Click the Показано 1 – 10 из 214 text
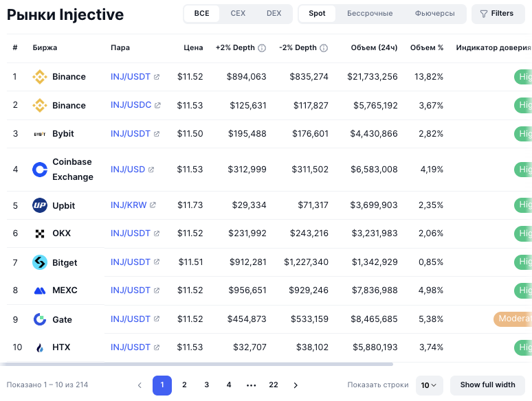532x401 pixels. (x=47, y=385)
